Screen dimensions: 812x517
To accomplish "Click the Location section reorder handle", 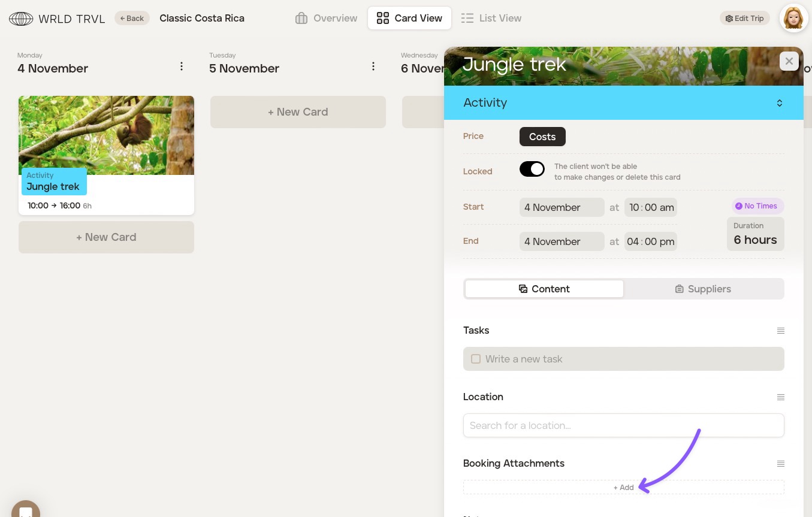I will (x=780, y=397).
